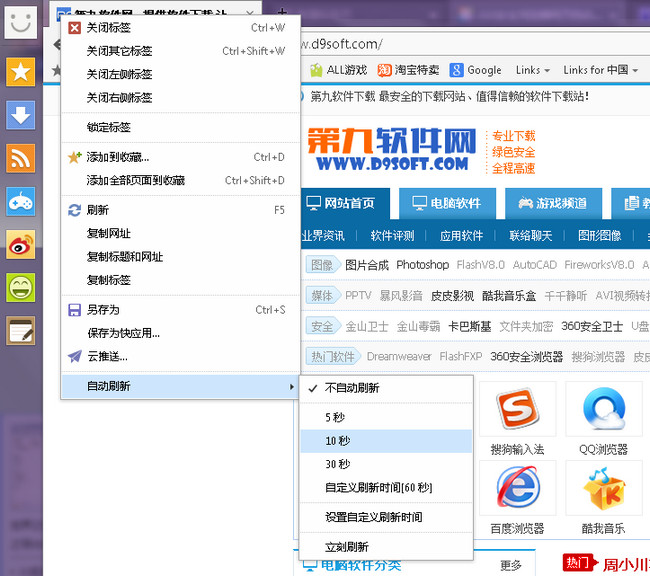
Task: Click the 皮皮影视 link
Action: pyautogui.click(x=452, y=296)
